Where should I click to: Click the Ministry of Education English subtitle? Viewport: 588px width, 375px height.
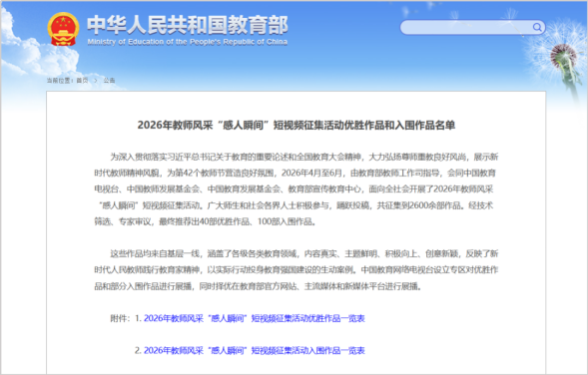pos(188,42)
